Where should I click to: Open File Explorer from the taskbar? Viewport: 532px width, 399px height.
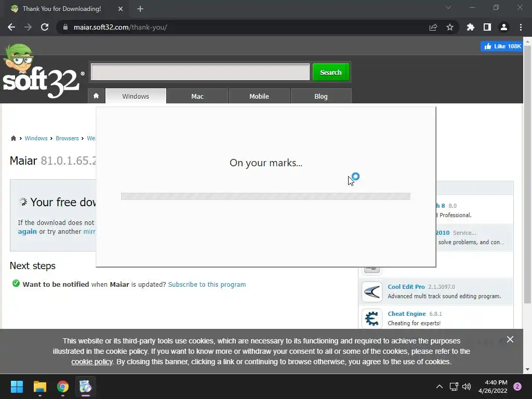click(x=39, y=387)
